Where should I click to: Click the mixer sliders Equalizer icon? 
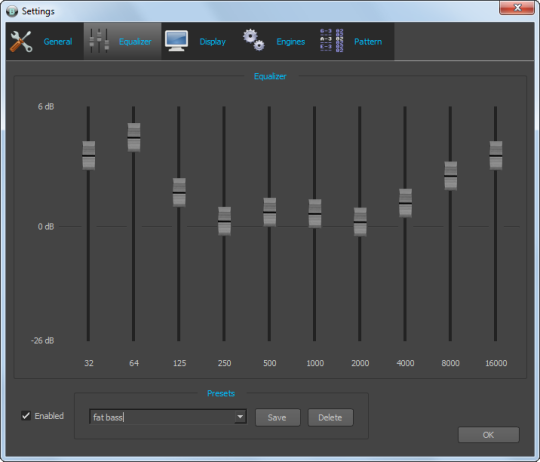pos(99,41)
